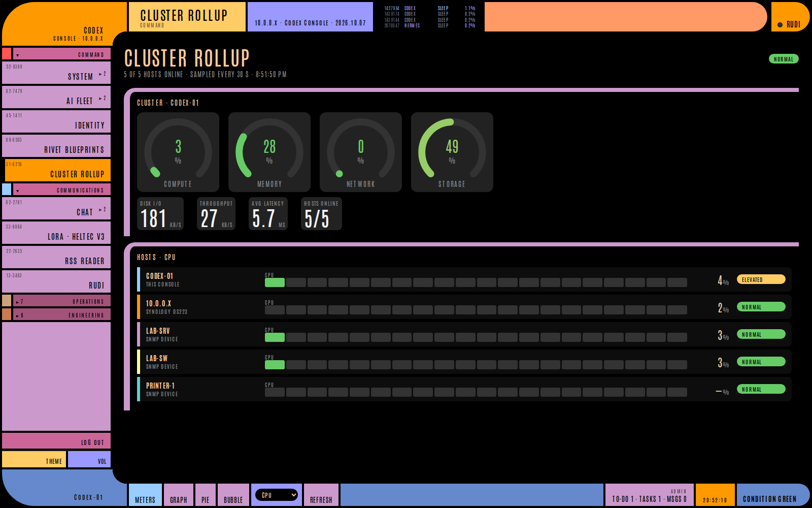Image resolution: width=812 pixels, height=508 pixels.
Task: Click the Memory gauge
Action: pyautogui.click(x=269, y=152)
